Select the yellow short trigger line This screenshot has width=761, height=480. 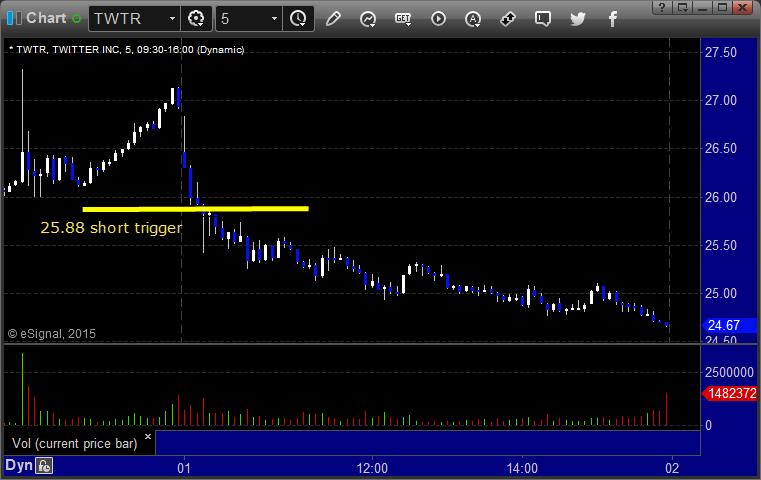coord(196,209)
